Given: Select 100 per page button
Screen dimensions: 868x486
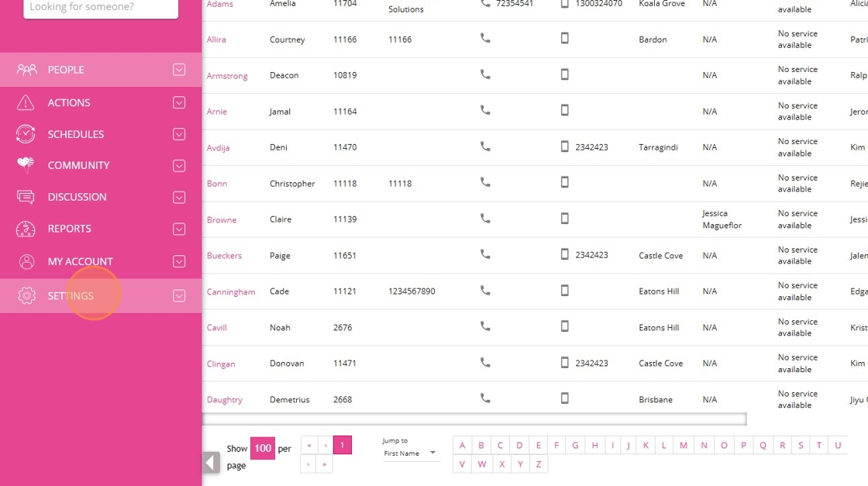Looking at the screenshot, I should click(x=263, y=448).
